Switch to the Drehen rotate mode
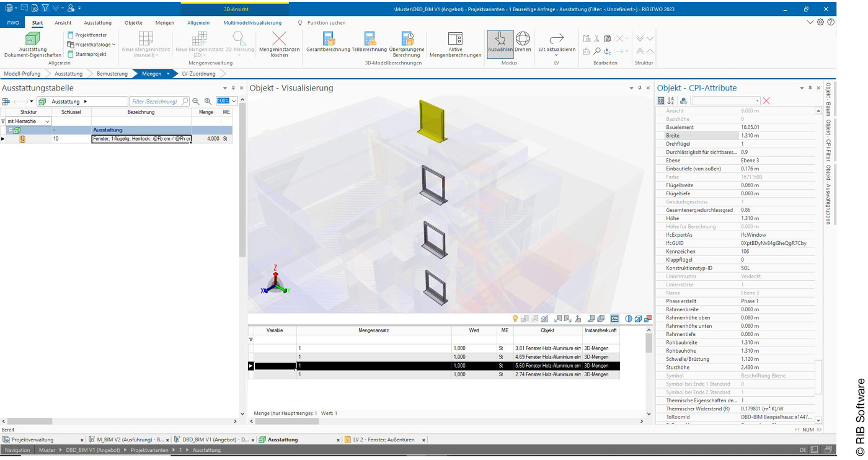 (523, 42)
